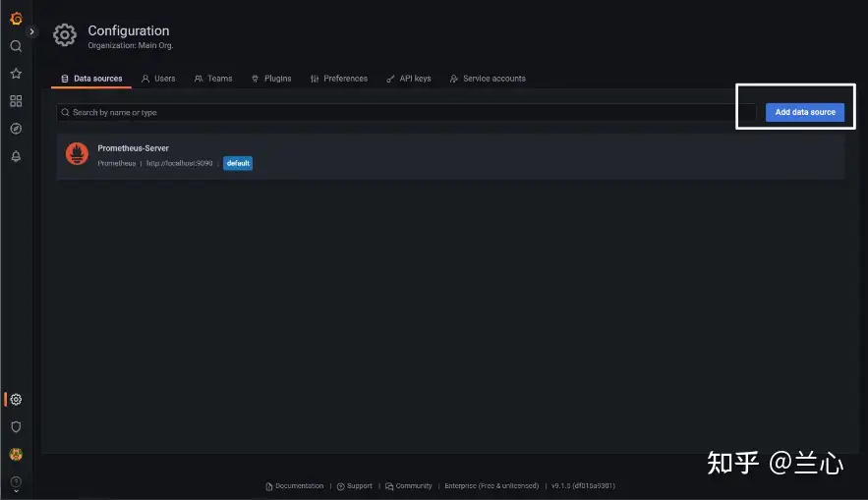Switch to the API keys tab
This screenshot has height=500, width=868.
(x=409, y=79)
